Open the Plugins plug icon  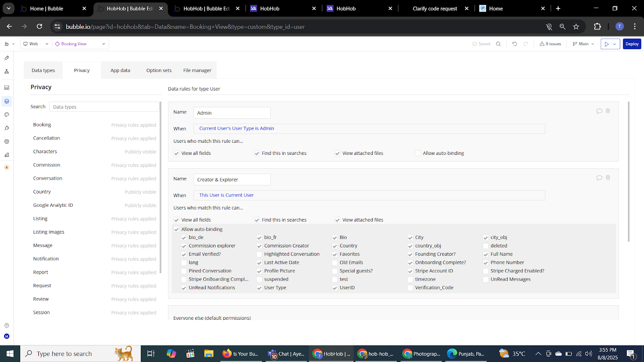[7, 128]
